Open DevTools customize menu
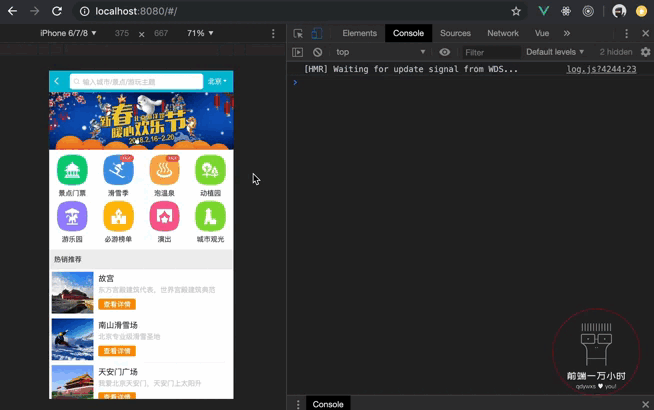This screenshot has height=410, width=654. (x=626, y=33)
